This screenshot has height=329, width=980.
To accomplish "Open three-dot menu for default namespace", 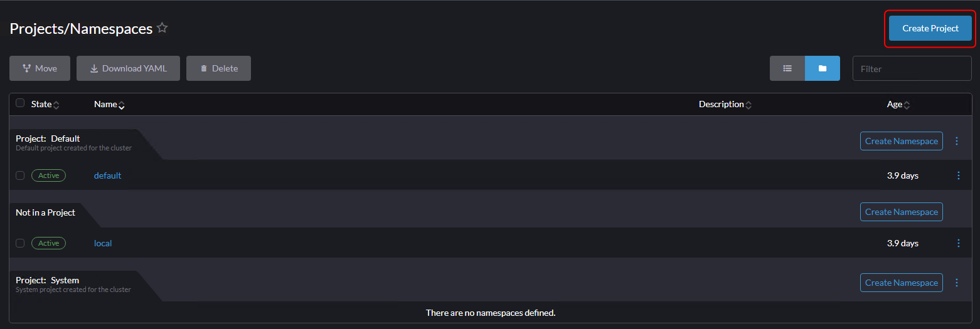I will pos(958,175).
